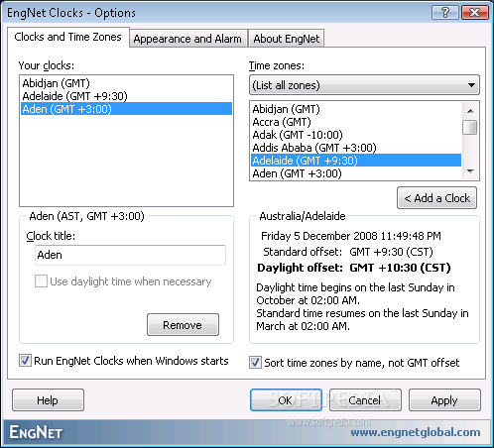494x448 pixels.
Task: Select Adelaide (GMT +9:30) in Your clocks list
Action: click(x=126, y=96)
